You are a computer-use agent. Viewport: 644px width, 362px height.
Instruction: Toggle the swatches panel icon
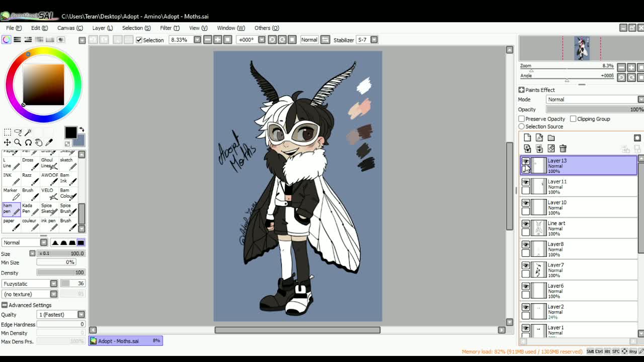pos(50,40)
